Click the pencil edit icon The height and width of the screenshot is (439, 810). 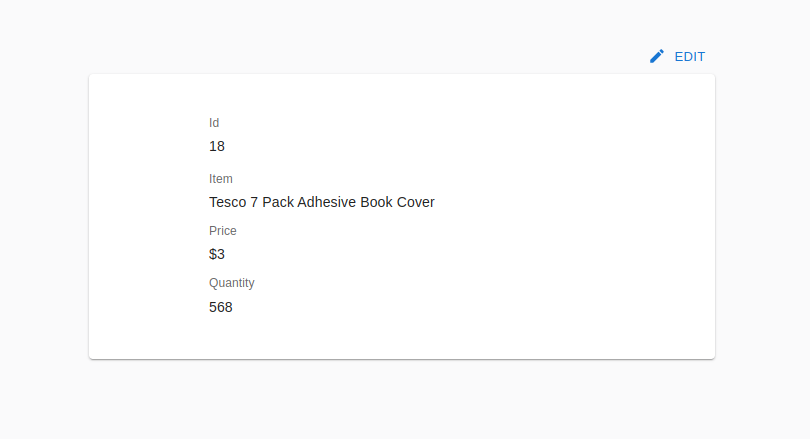pyautogui.click(x=657, y=56)
